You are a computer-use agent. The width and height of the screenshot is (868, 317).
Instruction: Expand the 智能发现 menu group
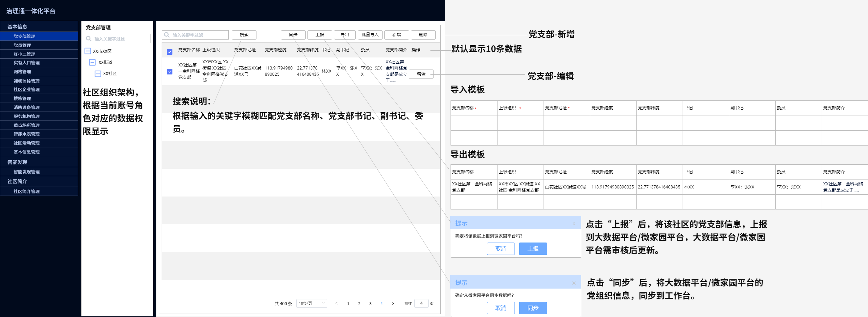(39, 162)
